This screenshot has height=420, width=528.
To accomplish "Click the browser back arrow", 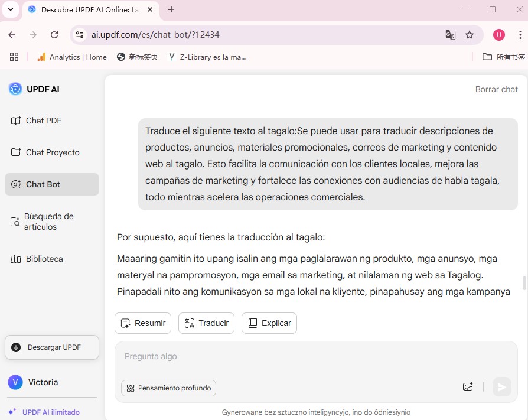I will pos(12,35).
